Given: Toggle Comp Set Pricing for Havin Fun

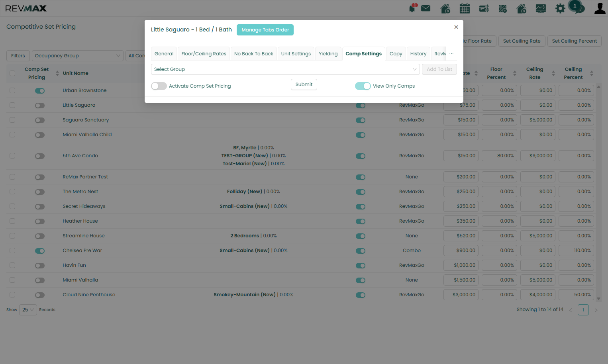Looking at the screenshot, I should pos(40,266).
